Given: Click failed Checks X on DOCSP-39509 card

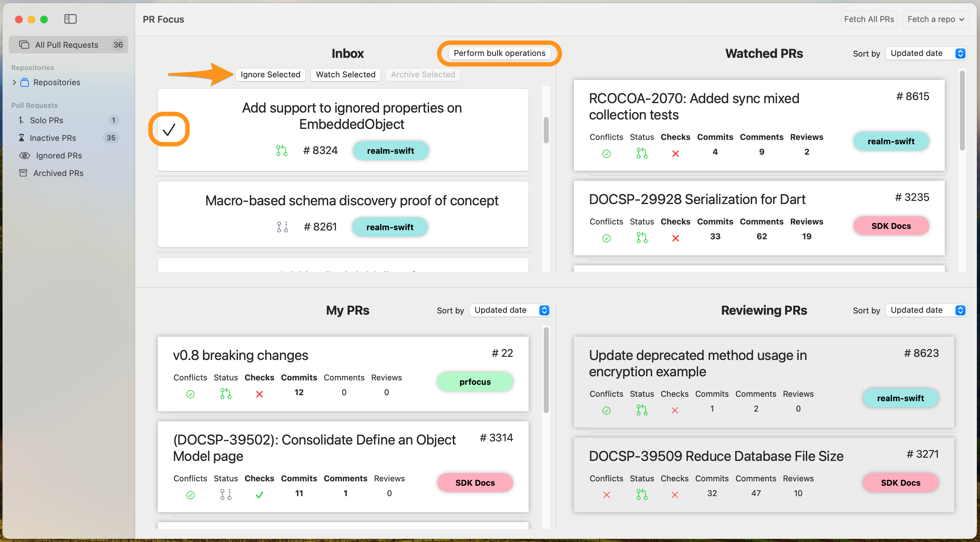Looking at the screenshot, I should pos(674,495).
